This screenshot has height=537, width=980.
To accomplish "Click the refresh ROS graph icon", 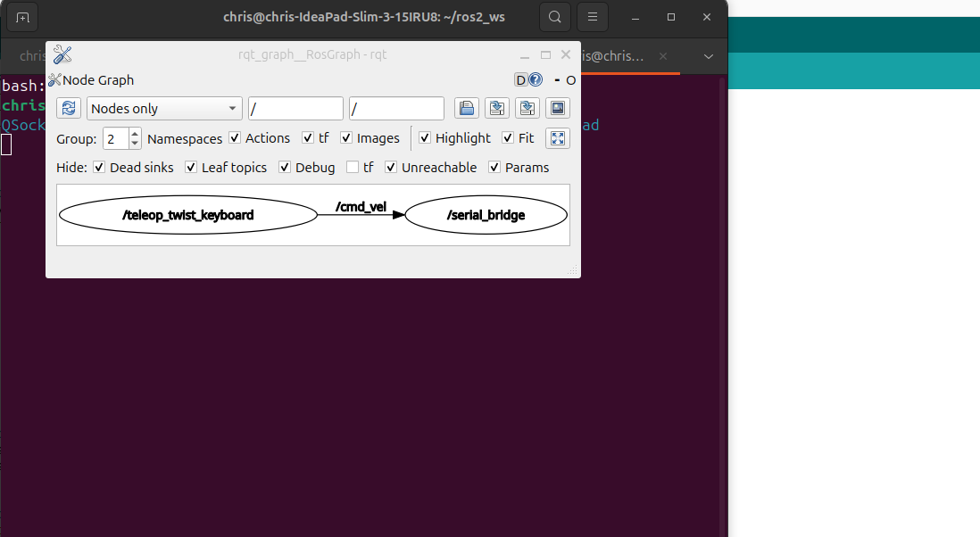I will click(69, 108).
